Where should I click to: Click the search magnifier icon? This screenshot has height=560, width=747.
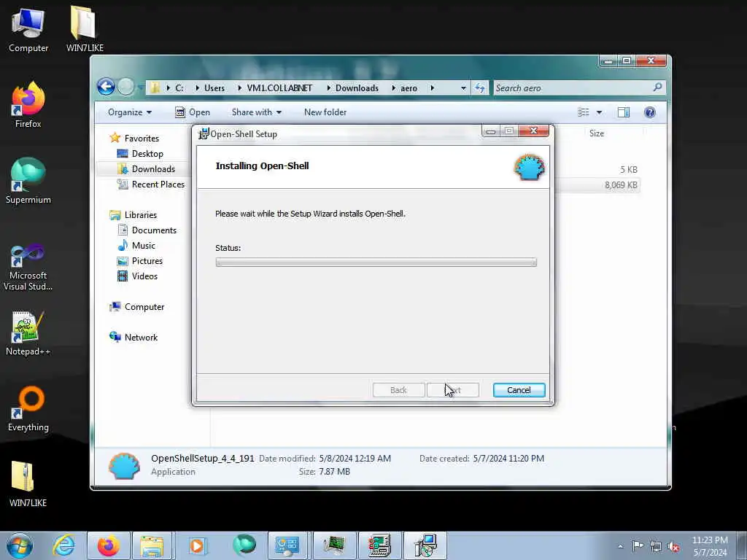657,87
